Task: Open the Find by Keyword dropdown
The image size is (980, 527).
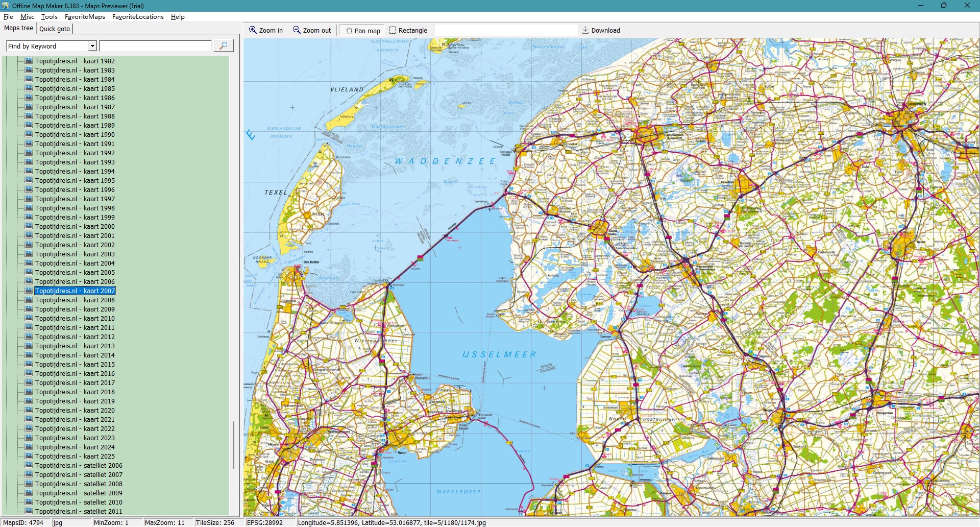Action: tap(92, 46)
